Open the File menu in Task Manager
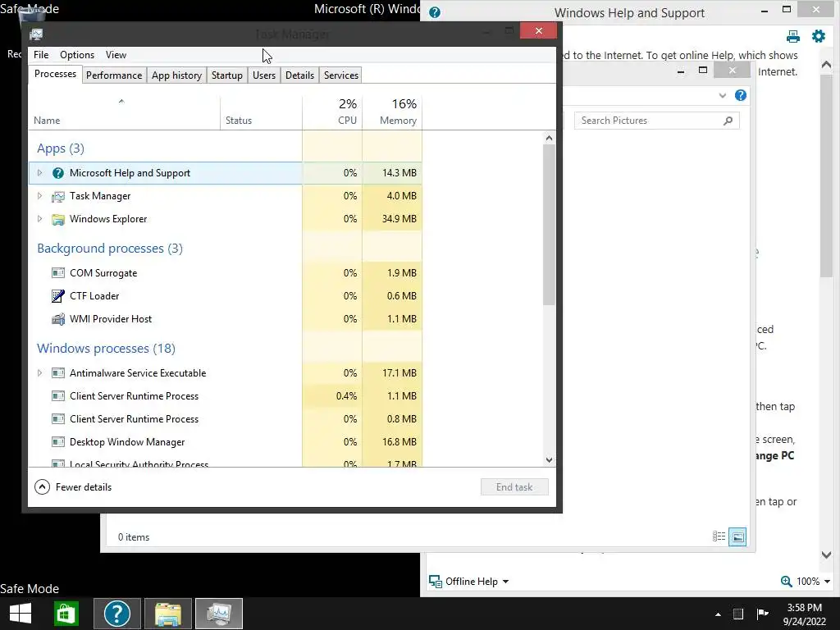This screenshot has height=630, width=840. click(x=41, y=55)
